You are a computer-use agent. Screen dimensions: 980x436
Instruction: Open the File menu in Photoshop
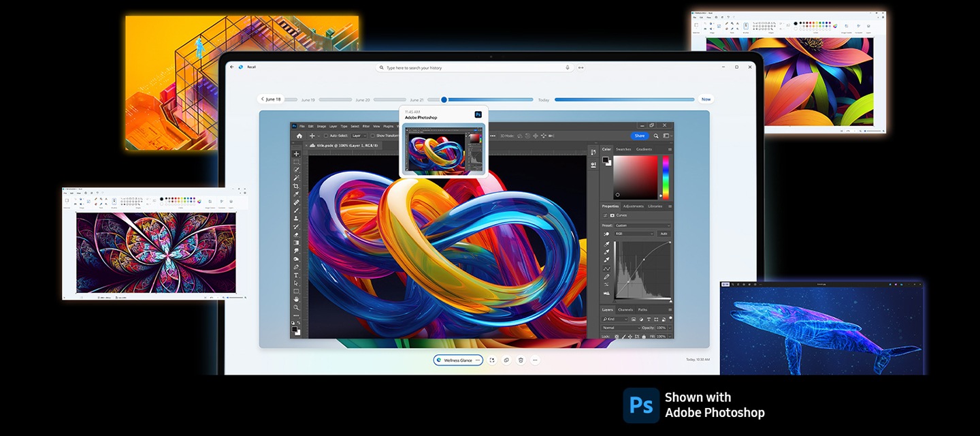coord(301,126)
